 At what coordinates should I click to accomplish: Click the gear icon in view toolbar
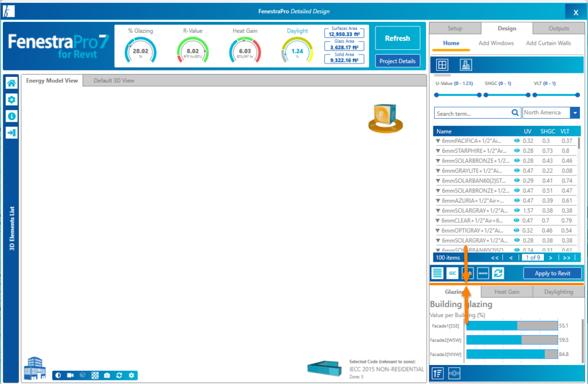131,375
